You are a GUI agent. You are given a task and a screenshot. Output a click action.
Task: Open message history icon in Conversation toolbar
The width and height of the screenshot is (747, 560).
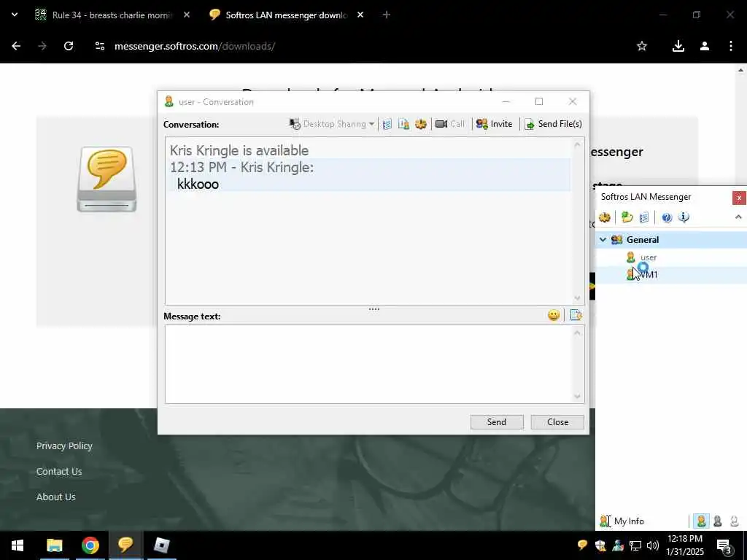(x=387, y=124)
